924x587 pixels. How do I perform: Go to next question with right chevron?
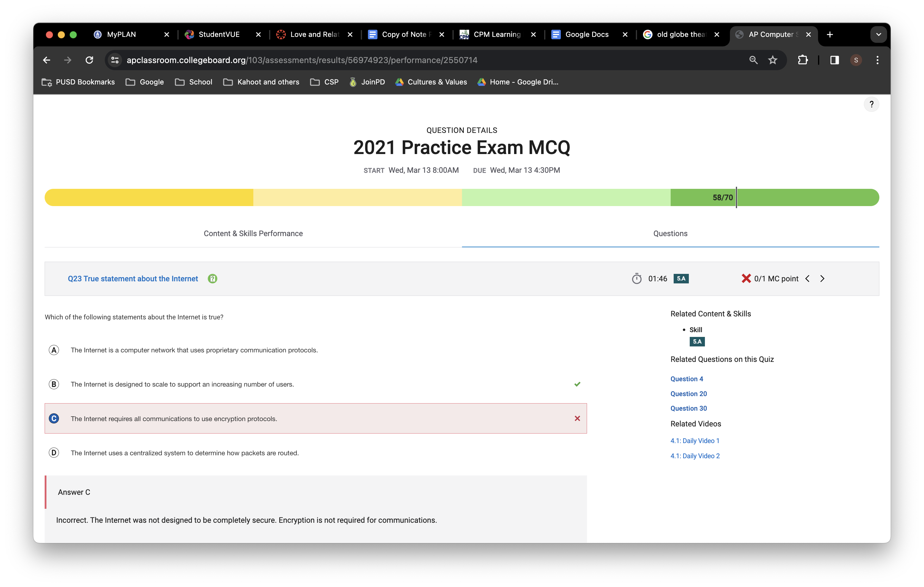coord(822,279)
